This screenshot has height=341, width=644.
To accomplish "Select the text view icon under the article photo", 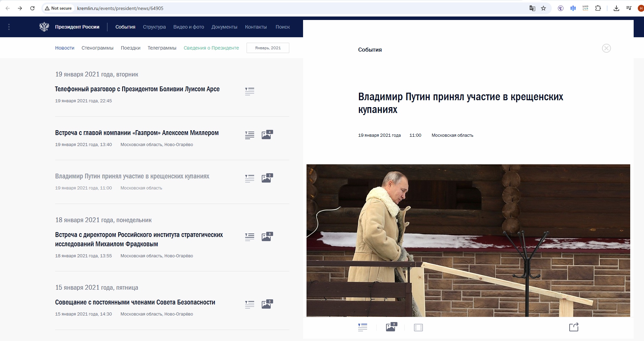I will [x=363, y=327].
